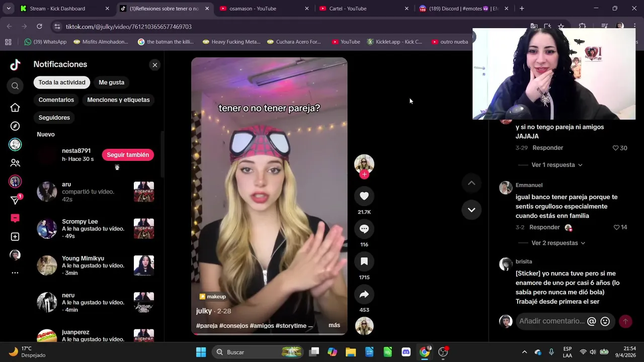This screenshot has height=362, width=644.
Task: Reply to the y si no tengo pareja comment
Action: [x=548, y=148]
